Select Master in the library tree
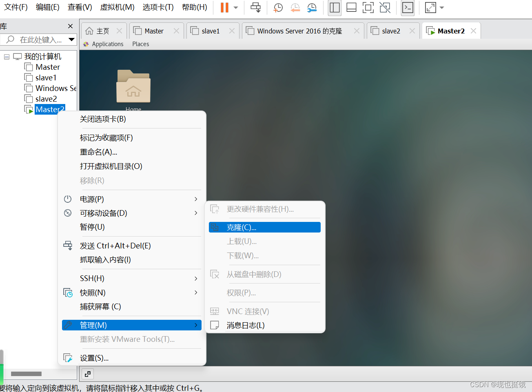 coord(47,67)
